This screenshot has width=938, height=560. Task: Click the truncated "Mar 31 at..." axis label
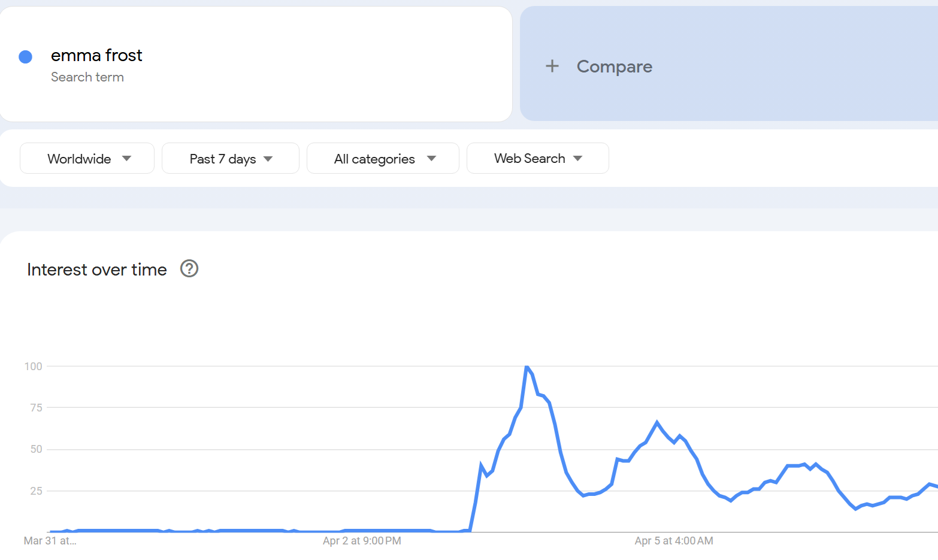[50, 541]
